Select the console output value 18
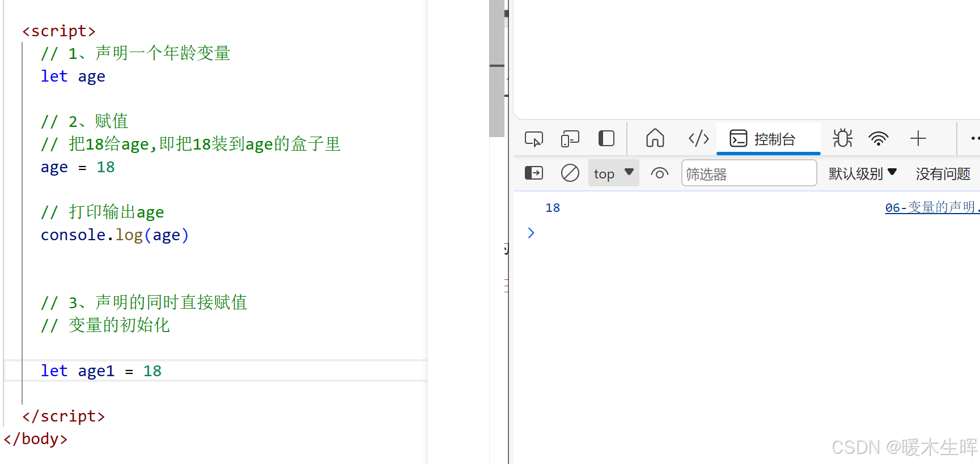This screenshot has height=464, width=980. click(x=553, y=208)
